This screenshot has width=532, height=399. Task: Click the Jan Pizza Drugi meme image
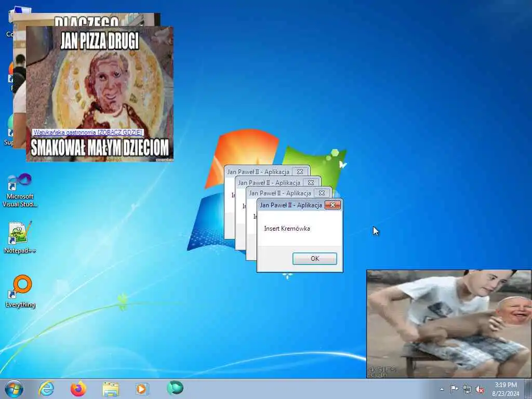[x=100, y=94]
